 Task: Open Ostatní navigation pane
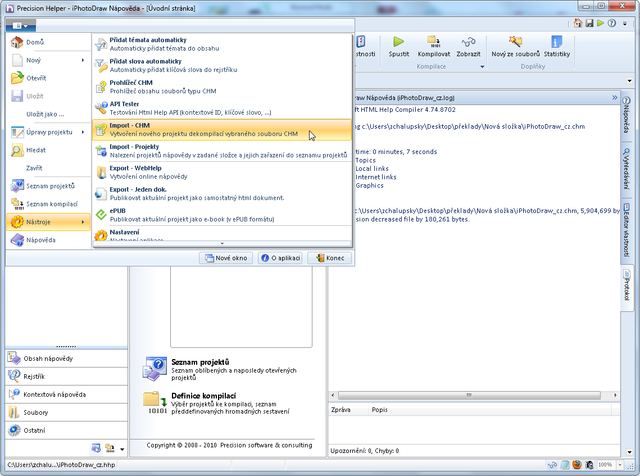pyautogui.click(x=66, y=430)
